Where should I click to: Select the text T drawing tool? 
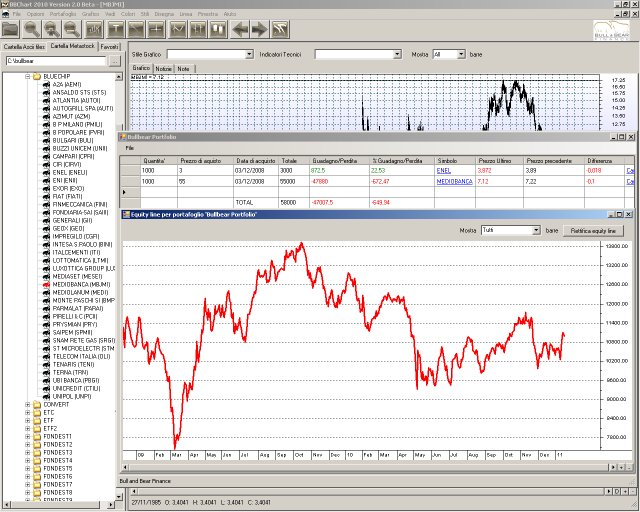116,29
